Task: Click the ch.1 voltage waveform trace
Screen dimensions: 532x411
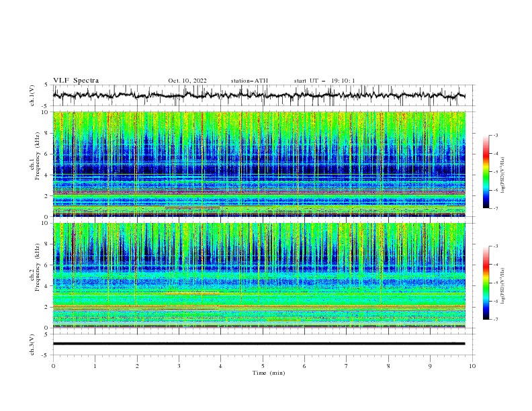Action: (259, 95)
